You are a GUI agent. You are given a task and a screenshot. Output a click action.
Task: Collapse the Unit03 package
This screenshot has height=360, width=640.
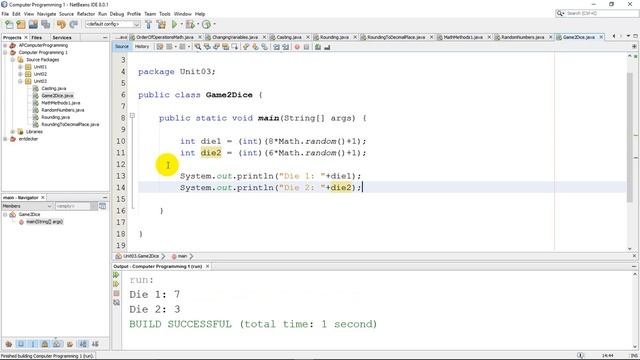tap(20, 81)
